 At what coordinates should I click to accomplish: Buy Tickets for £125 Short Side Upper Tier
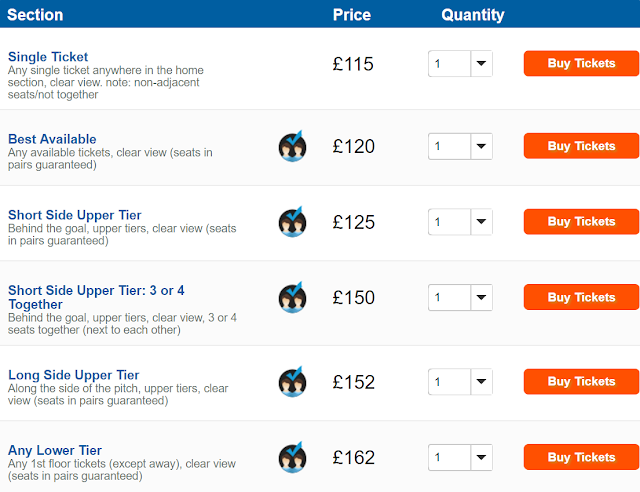[x=581, y=222]
